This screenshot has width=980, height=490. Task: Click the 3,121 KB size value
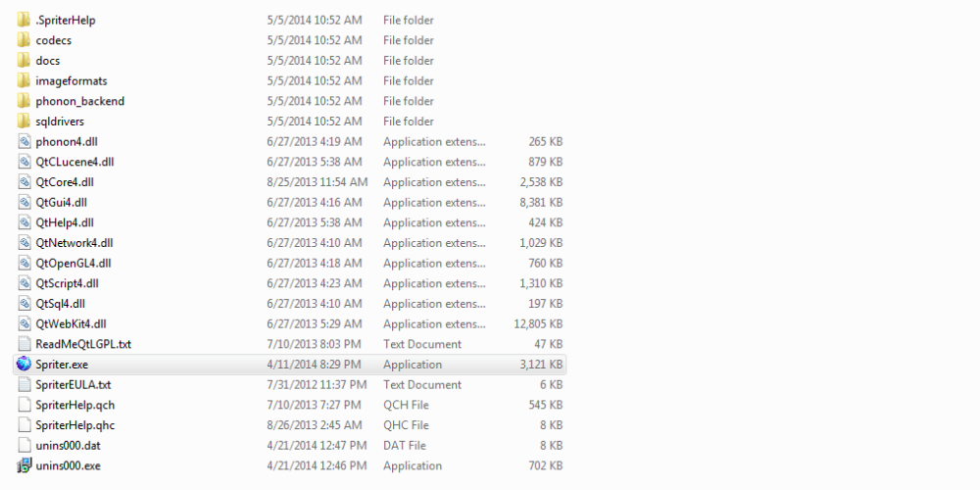(541, 365)
